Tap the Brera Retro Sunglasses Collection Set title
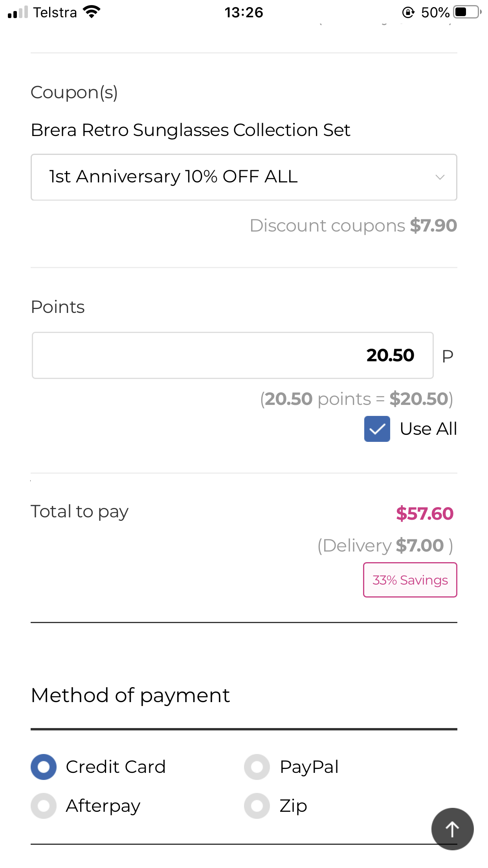This screenshot has width=488, height=868. click(x=191, y=130)
